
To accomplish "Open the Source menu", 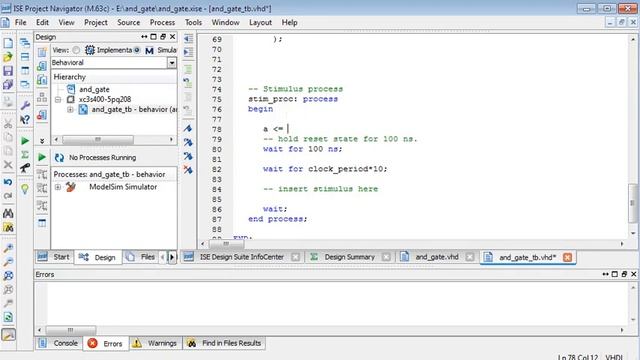I will 129,22.
